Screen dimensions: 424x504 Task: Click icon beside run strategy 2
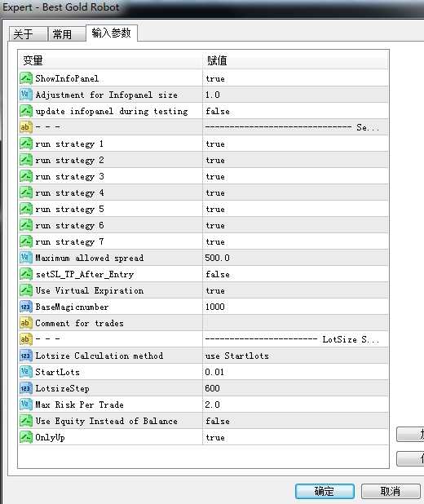[x=26, y=160]
